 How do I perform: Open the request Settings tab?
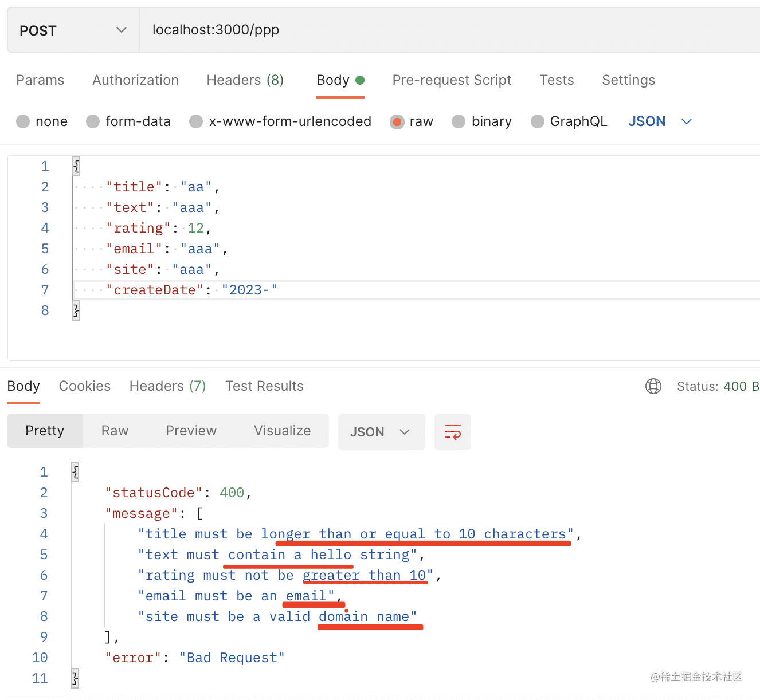tap(628, 80)
